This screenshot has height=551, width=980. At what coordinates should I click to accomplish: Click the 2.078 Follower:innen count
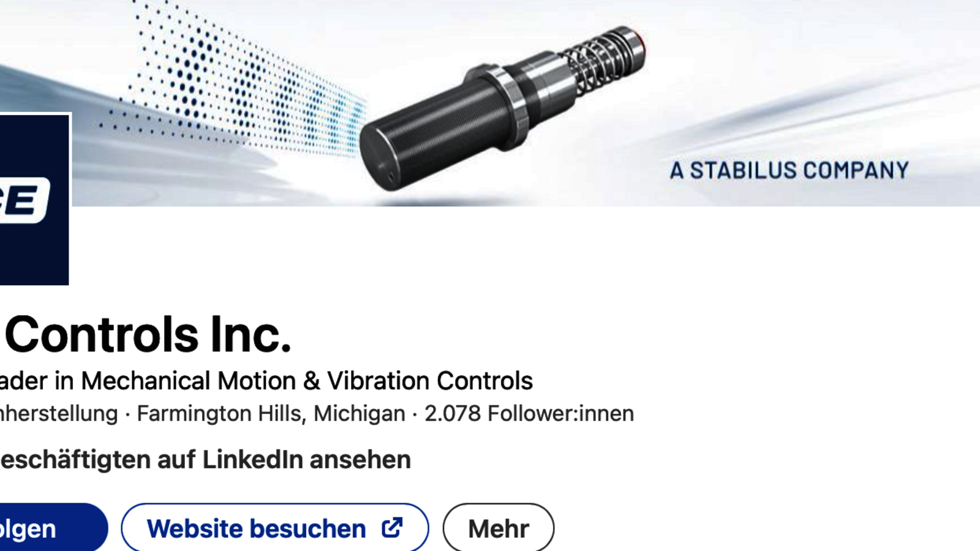coord(529,413)
